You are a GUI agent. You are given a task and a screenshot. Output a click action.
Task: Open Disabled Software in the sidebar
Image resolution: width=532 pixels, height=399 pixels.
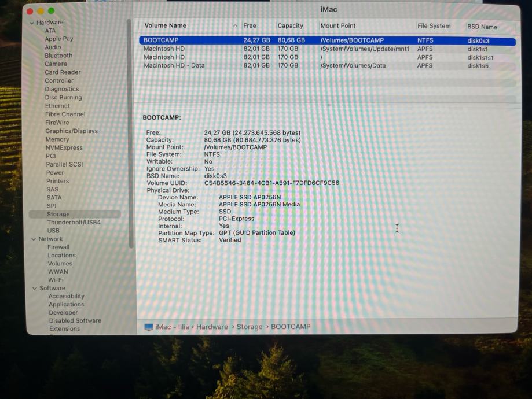pyautogui.click(x=75, y=321)
